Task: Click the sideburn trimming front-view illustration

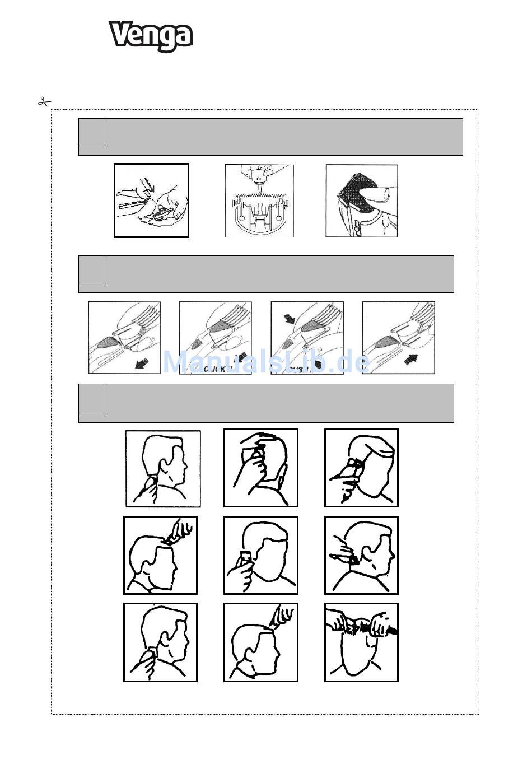Action: 261,555
